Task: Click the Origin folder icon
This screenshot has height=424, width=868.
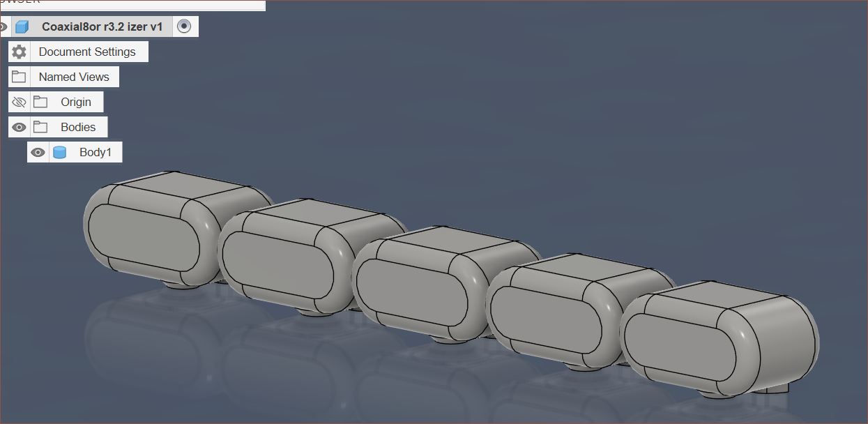Action: pyautogui.click(x=41, y=102)
